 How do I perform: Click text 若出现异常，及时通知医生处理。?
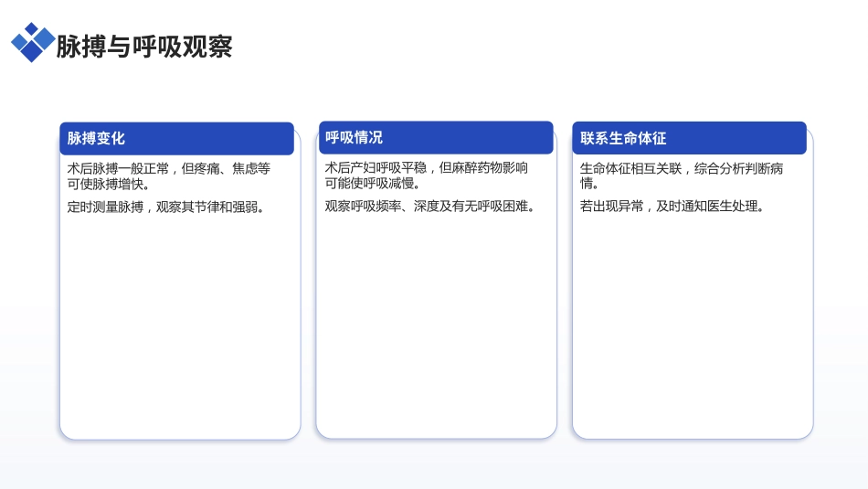(673, 206)
